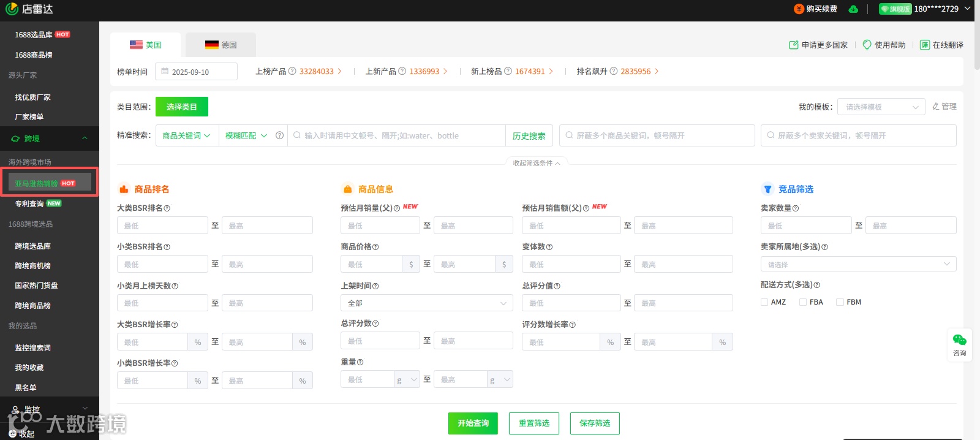Screen dimensions: 980x440
Task: Click the 申请更多国家 edit icon
Action: click(x=794, y=45)
